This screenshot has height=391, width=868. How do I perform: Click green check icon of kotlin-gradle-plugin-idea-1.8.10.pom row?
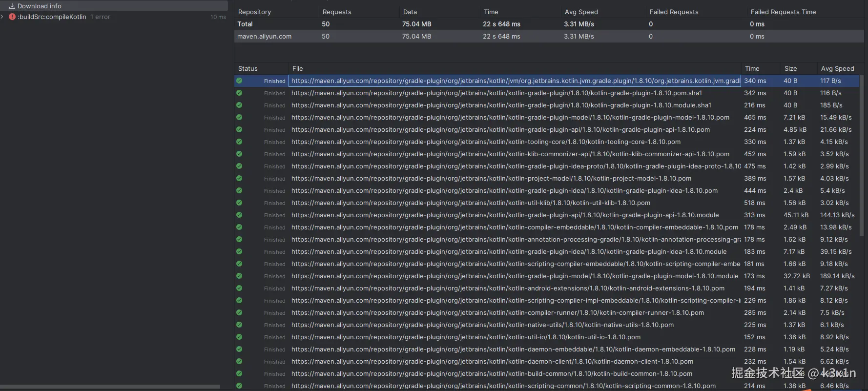tap(239, 190)
